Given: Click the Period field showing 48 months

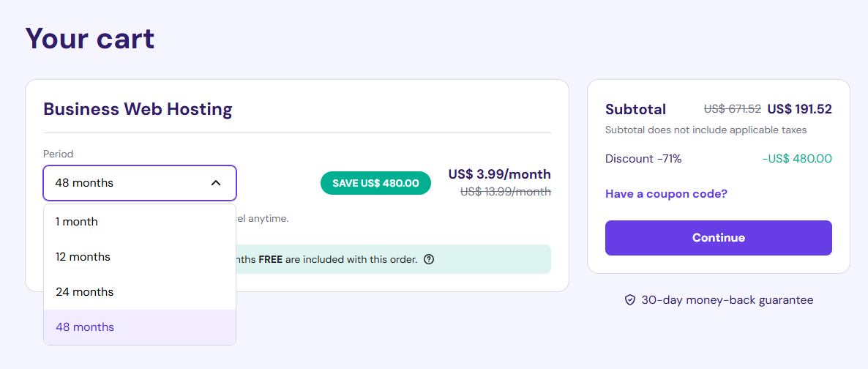Looking at the screenshot, I should coord(124,183).
